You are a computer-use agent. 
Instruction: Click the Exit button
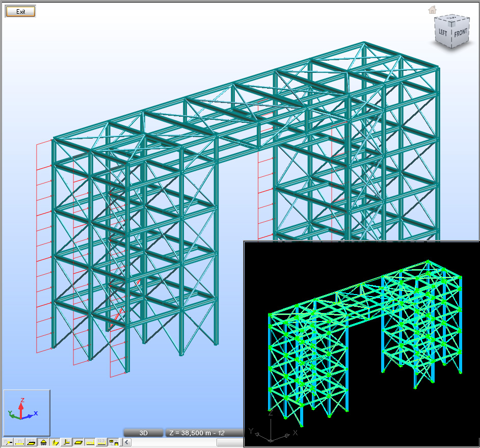click(20, 12)
